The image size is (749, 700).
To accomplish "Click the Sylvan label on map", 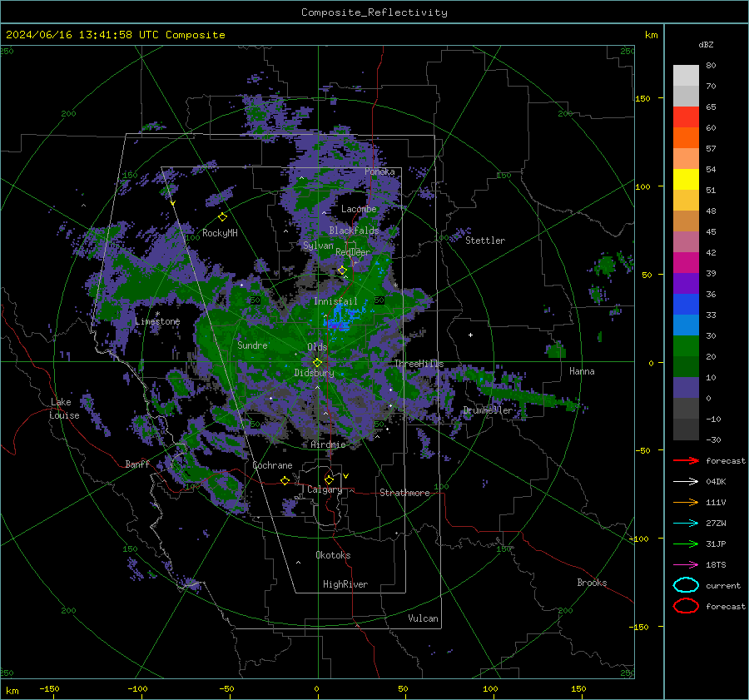I will click(318, 246).
